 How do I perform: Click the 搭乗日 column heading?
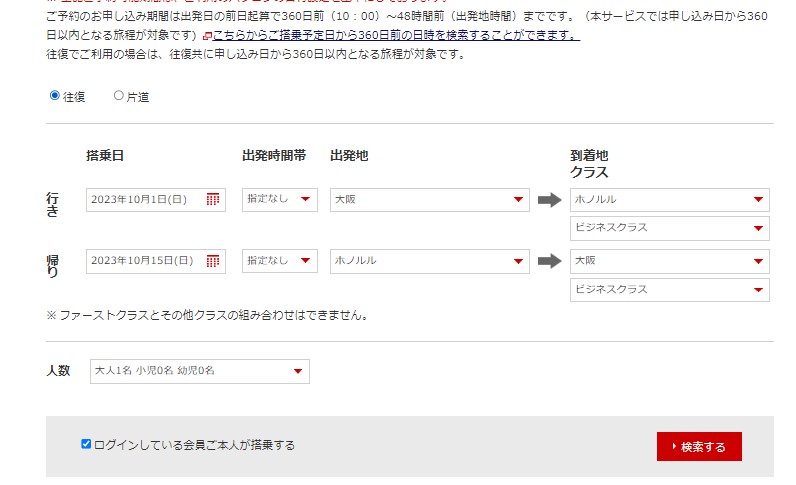[x=105, y=155]
